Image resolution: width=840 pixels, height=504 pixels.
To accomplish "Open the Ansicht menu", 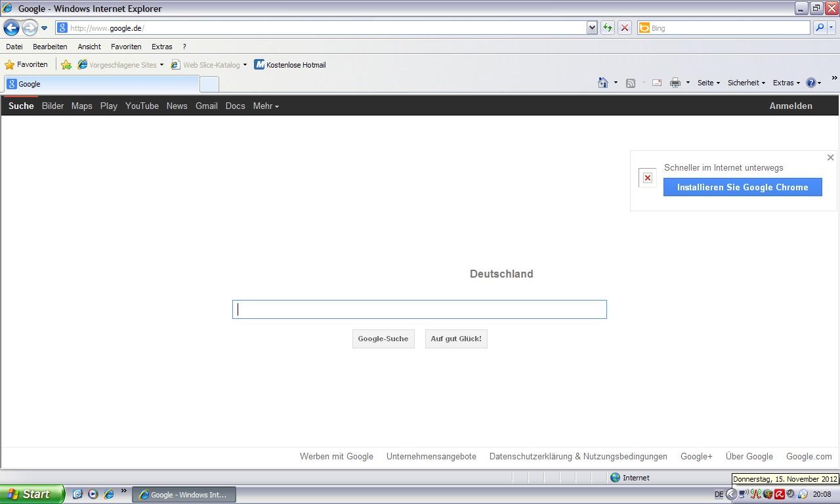I will coord(89,47).
